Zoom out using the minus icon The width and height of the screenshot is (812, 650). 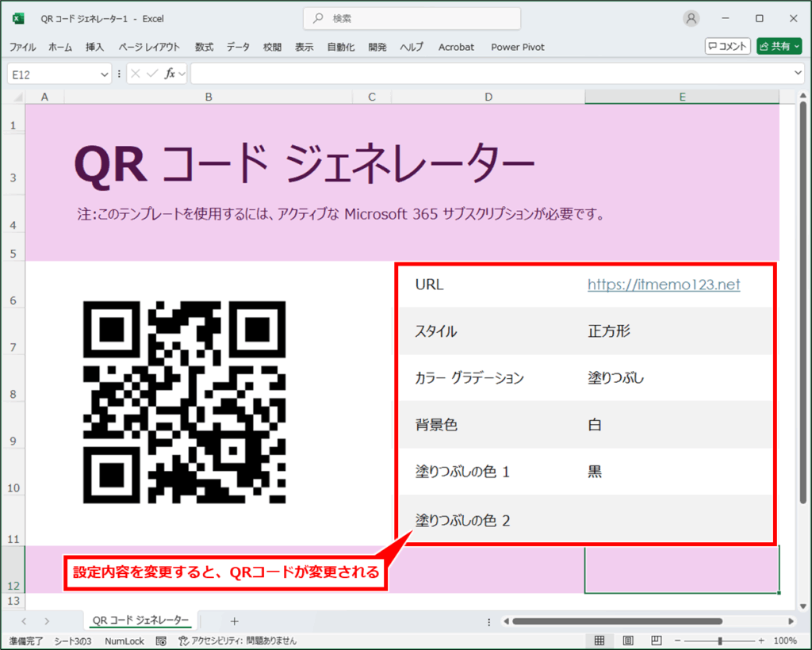(x=678, y=640)
